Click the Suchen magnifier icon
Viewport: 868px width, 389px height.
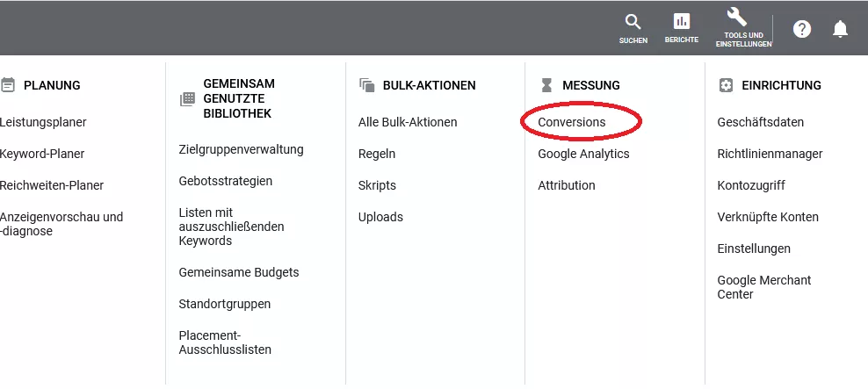click(x=633, y=22)
